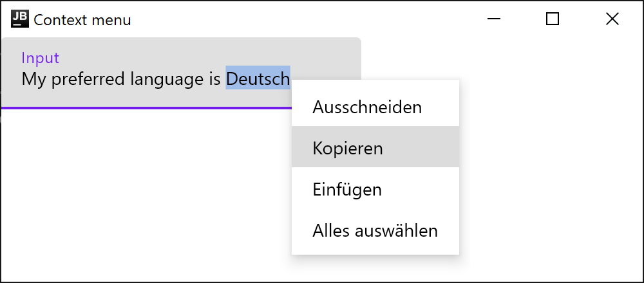
Task: Maximize the Context menu window
Action: (x=553, y=19)
